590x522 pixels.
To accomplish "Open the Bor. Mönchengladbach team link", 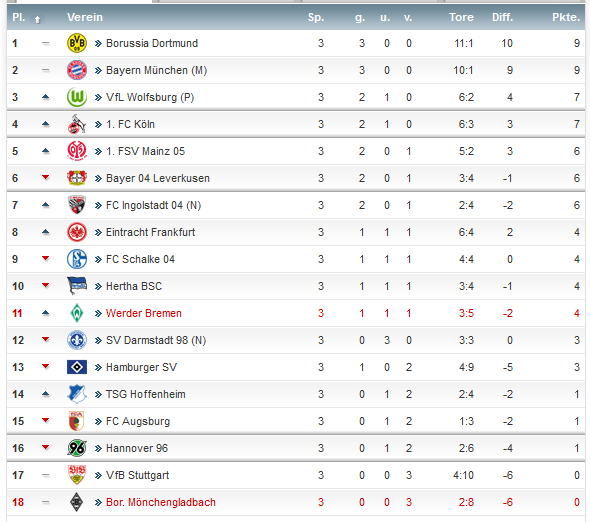I will [x=161, y=502].
